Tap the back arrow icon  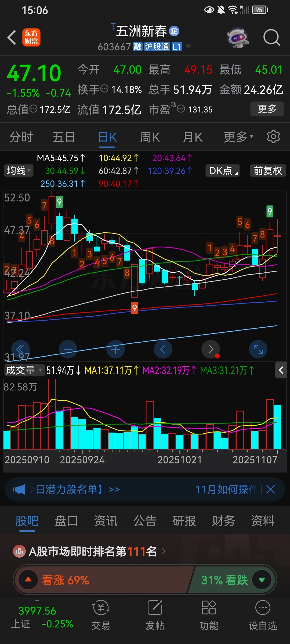click(x=12, y=37)
